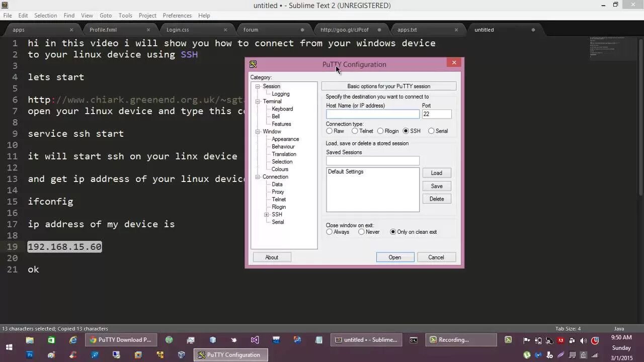The height and width of the screenshot is (362, 644).
Task: Click the network signal bars tray icon
Action: point(595,355)
